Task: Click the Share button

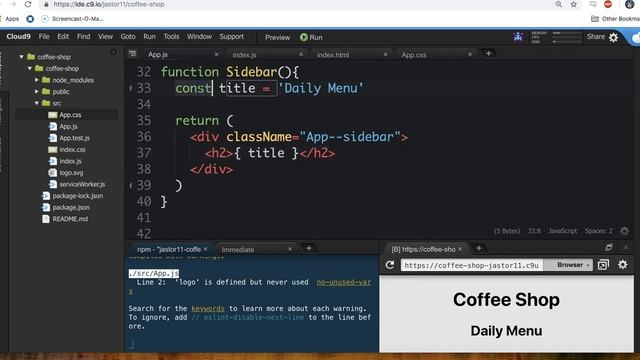Action: pyautogui.click(x=596, y=37)
